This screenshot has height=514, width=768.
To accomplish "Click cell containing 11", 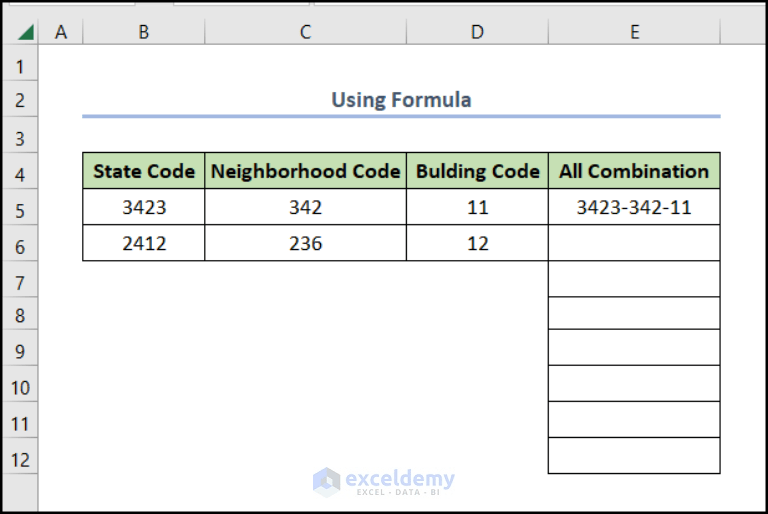I will tap(477, 207).
